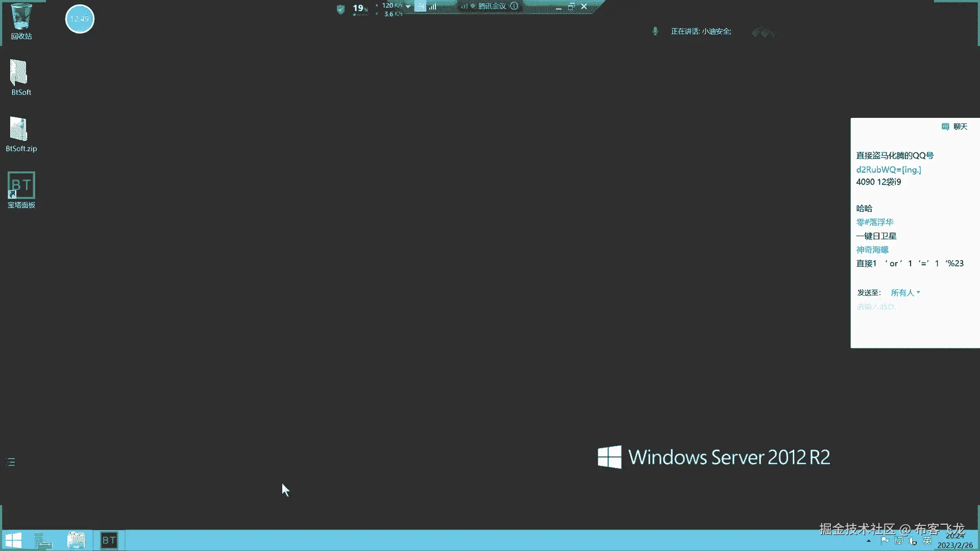Open the 聊天 chat panel tab
Viewport: 980px width, 551px height.
pos(954,127)
